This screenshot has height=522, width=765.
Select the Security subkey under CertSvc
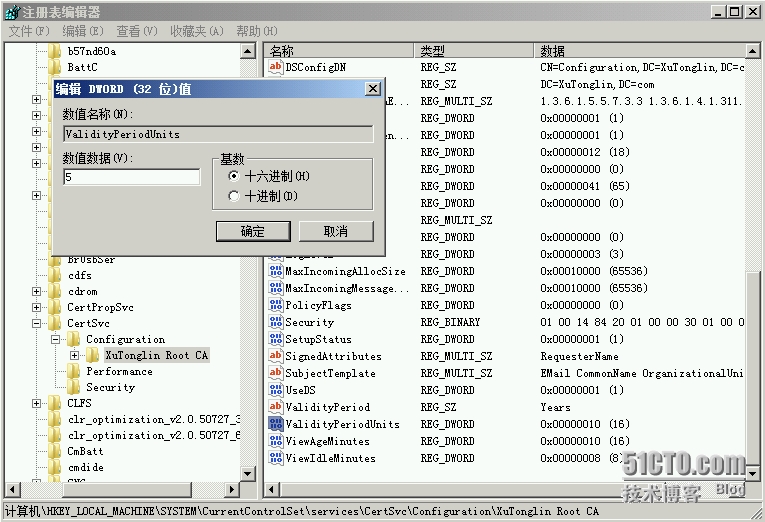(x=110, y=387)
